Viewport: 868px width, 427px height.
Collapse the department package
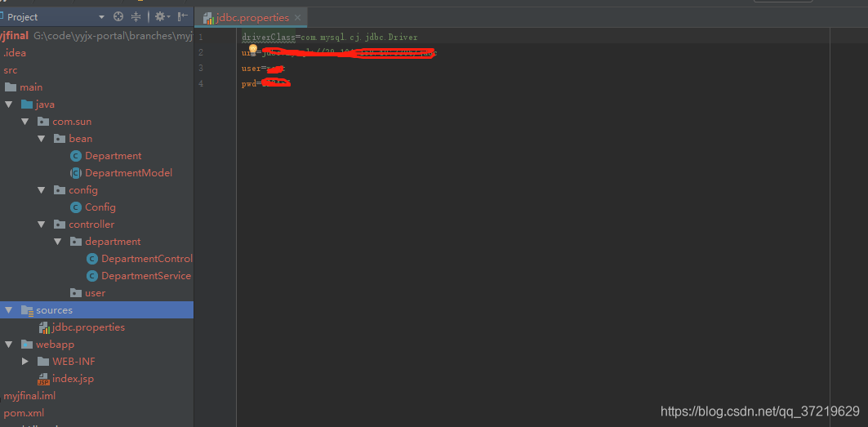coord(58,242)
